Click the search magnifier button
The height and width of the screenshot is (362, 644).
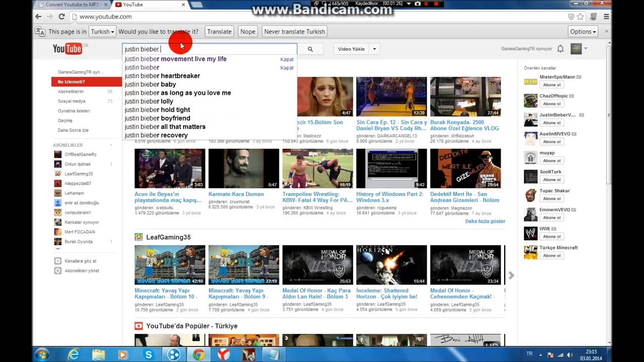[310, 49]
